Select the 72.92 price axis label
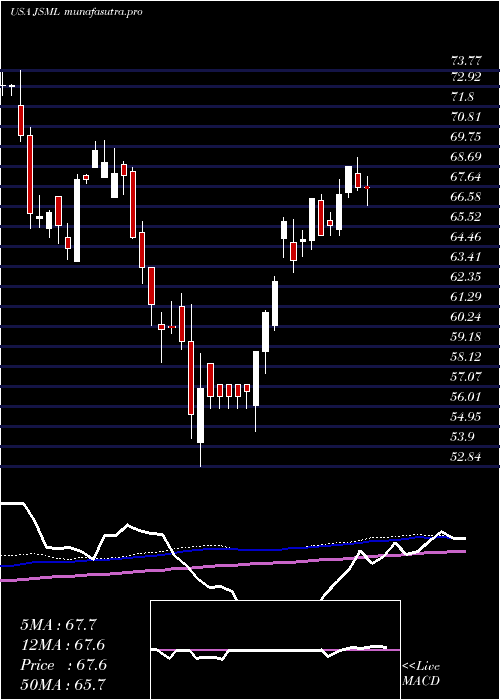500x700 pixels. (466, 77)
